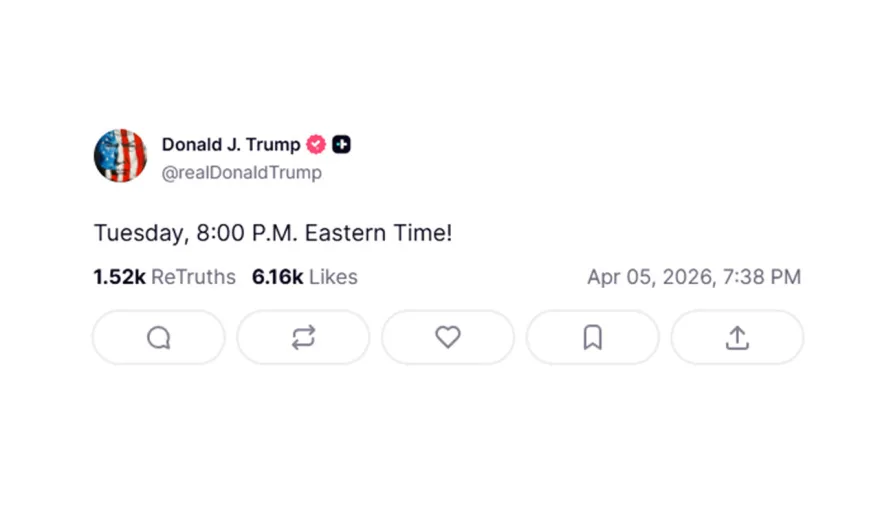Image resolution: width=880 pixels, height=515 pixels.
Task: Like the post with the heart icon
Action: click(448, 338)
